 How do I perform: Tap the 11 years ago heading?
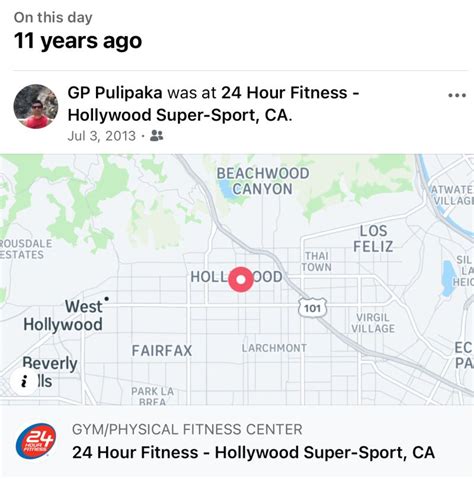pyautogui.click(x=78, y=41)
